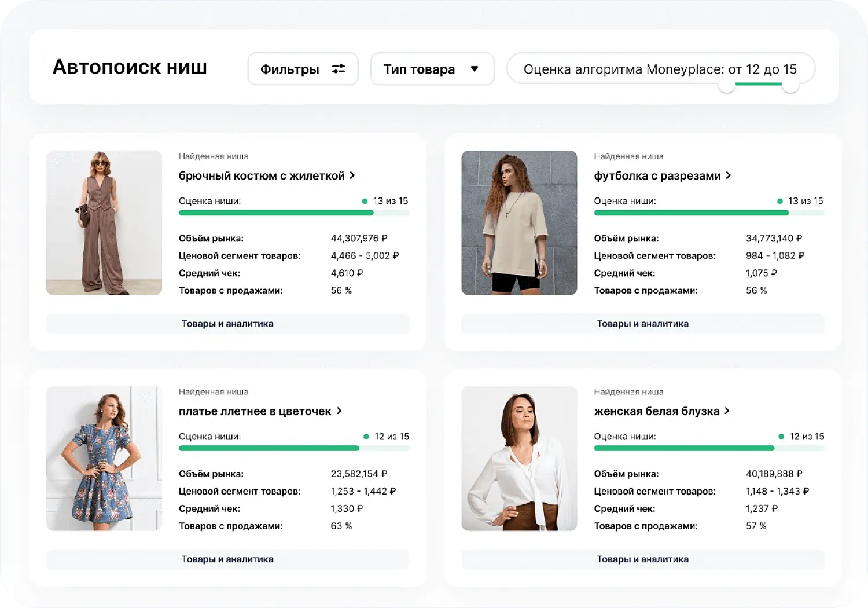Click the green status dot next to '13 из 15'

tap(365, 201)
